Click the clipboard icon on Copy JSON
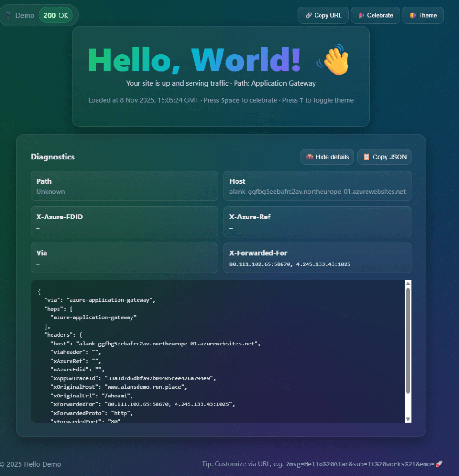The width and height of the screenshot is (459, 476). point(367,157)
